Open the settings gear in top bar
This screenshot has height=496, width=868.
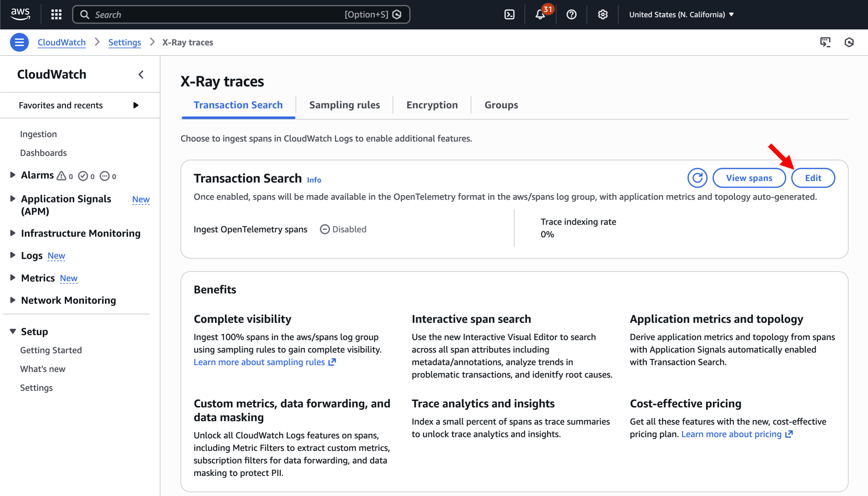(602, 14)
